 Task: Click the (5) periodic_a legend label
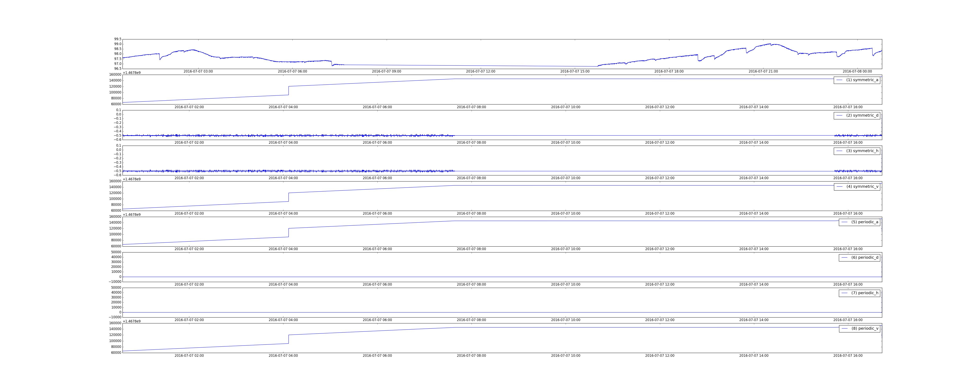865,222
